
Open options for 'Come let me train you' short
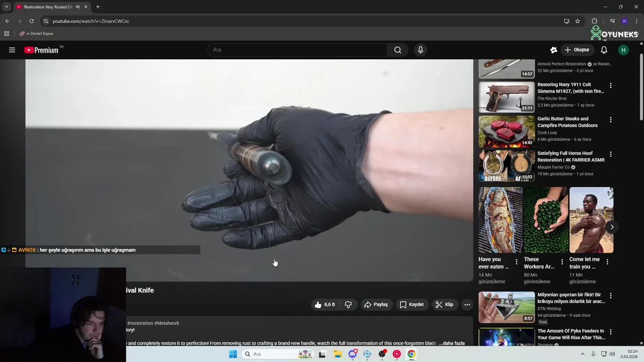coord(607,262)
